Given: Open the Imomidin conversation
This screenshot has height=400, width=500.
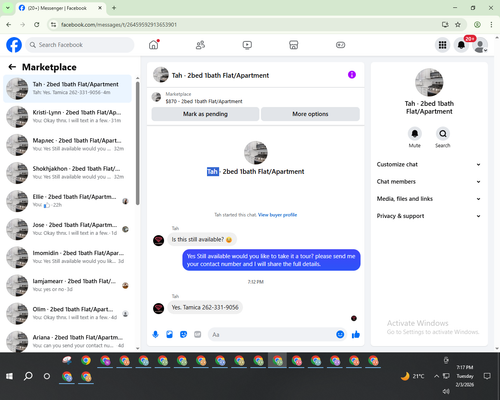Looking at the screenshot, I should [67, 257].
